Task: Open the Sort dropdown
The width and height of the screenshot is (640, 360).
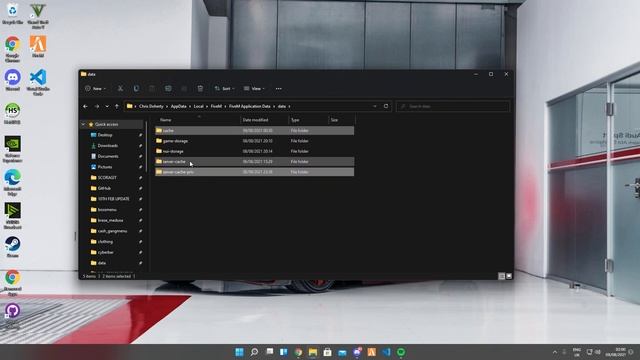Action: pos(224,89)
